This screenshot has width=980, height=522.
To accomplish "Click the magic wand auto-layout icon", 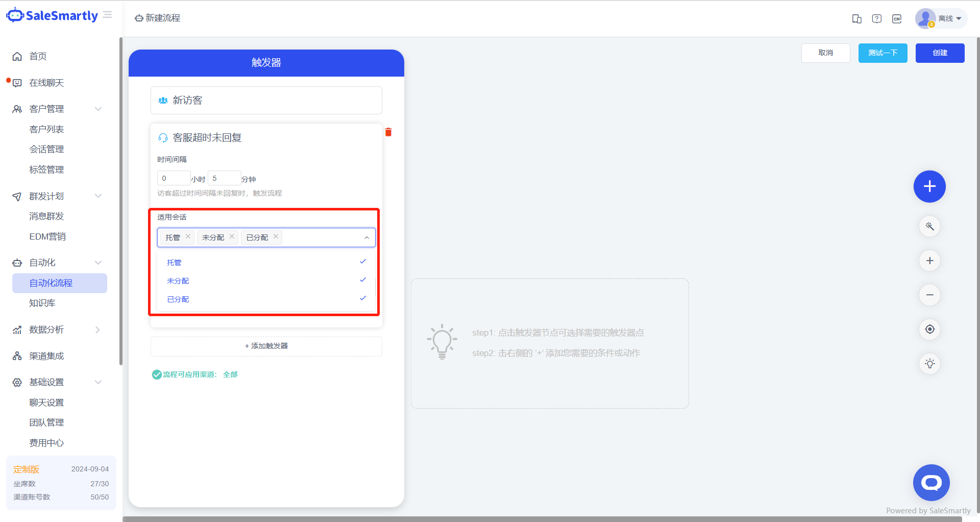I will (x=929, y=226).
